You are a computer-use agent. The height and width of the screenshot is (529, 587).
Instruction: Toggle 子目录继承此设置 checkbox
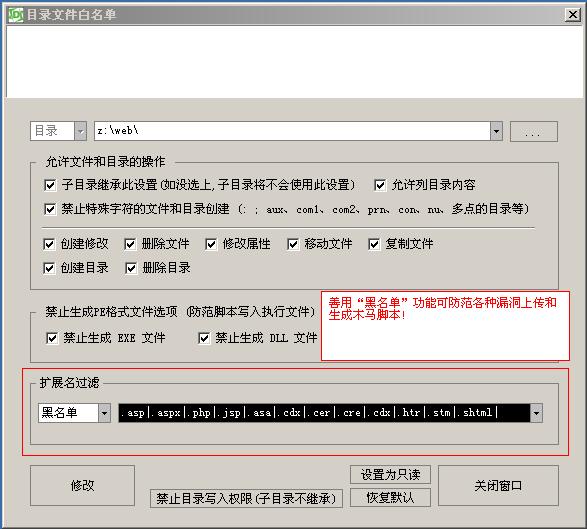pos(50,185)
